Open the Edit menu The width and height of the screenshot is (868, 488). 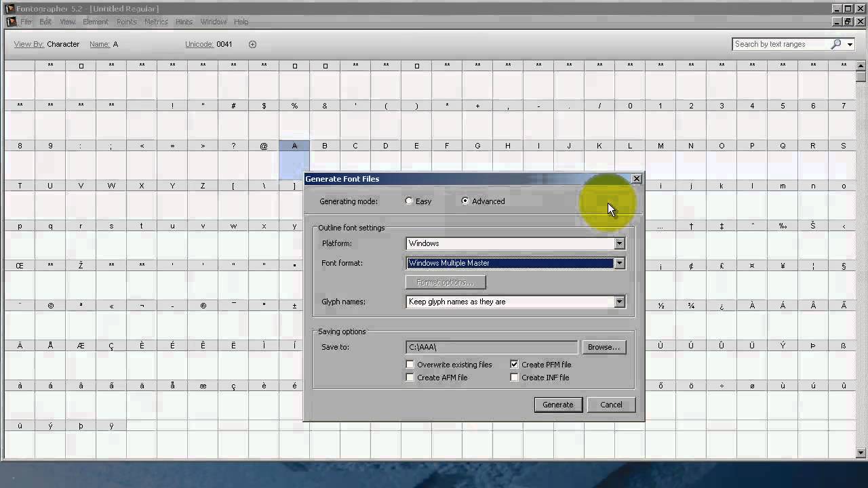click(45, 22)
